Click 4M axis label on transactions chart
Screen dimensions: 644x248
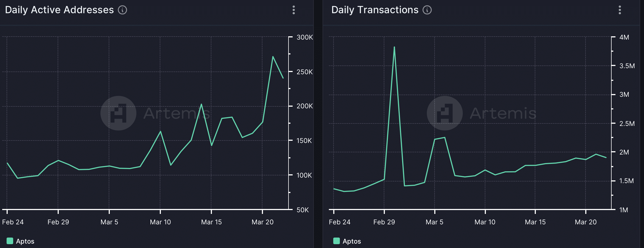(x=624, y=37)
